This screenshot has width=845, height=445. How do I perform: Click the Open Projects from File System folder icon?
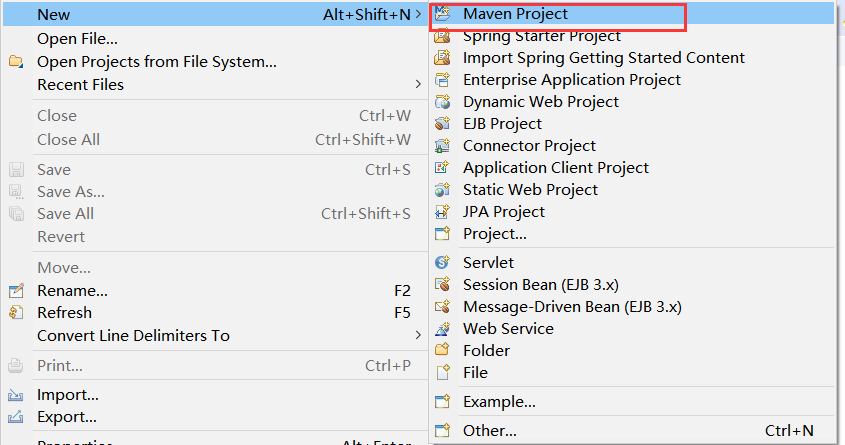tap(16, 62)
